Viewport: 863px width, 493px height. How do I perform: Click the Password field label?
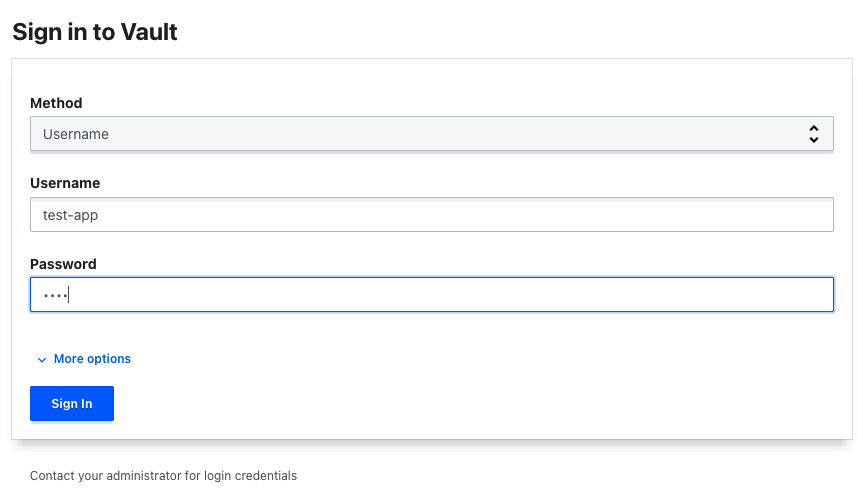click(63, 264)
